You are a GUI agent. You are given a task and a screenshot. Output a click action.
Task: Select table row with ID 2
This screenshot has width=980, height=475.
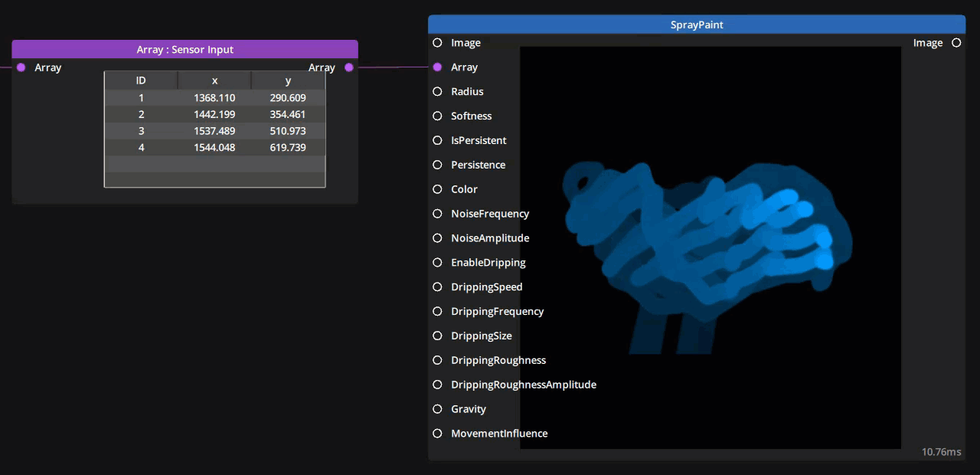(x=214, y=114)
